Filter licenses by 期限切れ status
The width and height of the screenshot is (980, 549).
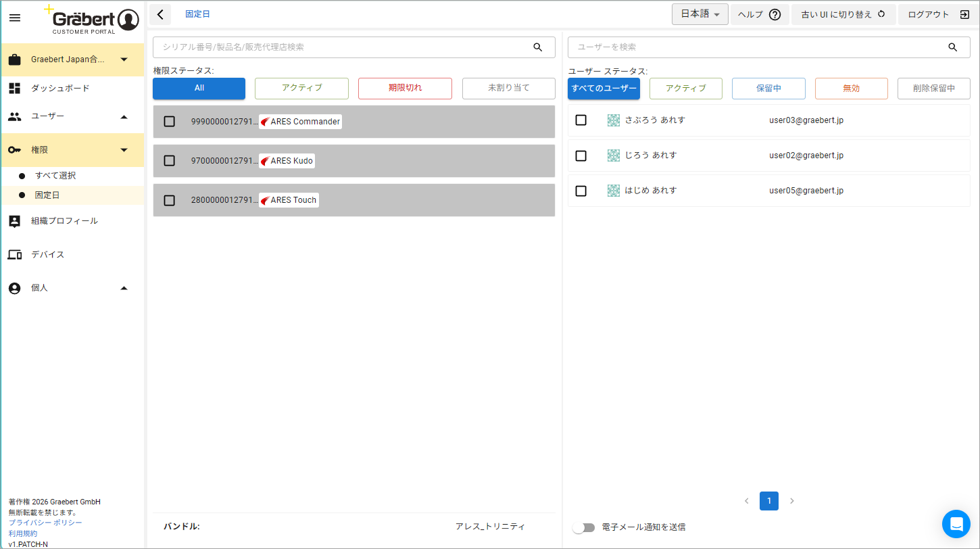click(405, 89)
